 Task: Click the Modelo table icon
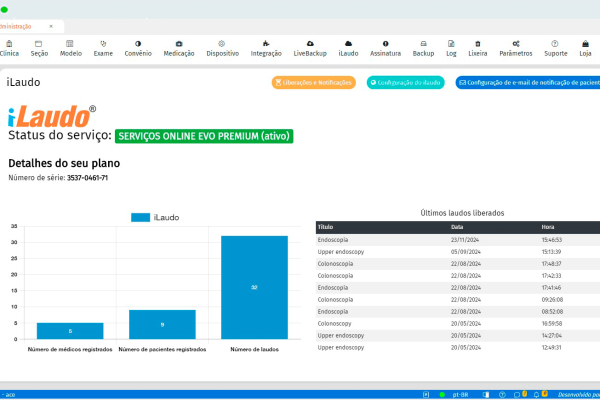click(x=70, y=44)
